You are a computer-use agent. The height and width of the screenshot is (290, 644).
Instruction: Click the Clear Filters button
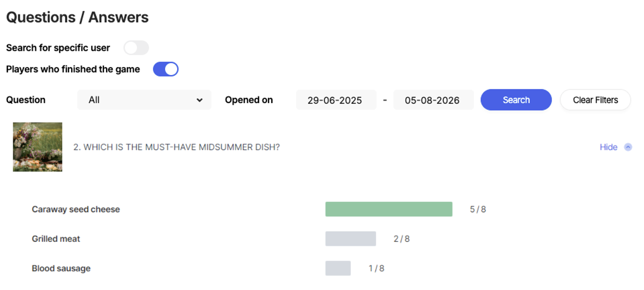(x=595, y=100)
